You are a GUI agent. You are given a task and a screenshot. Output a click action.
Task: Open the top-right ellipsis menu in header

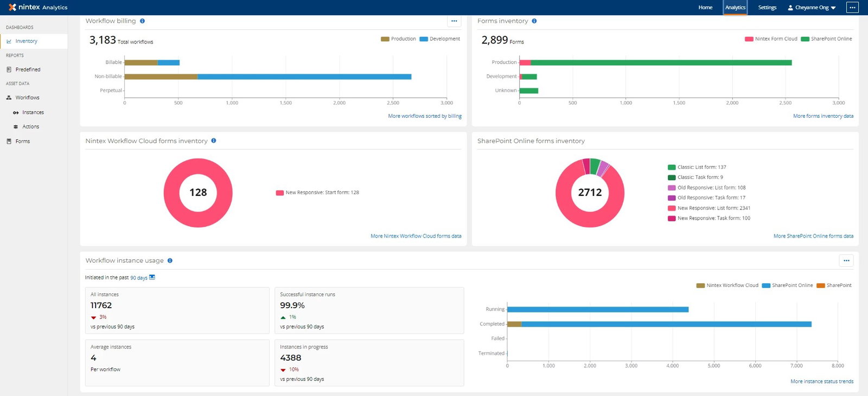pyautogui.click(x=852, y=8)
